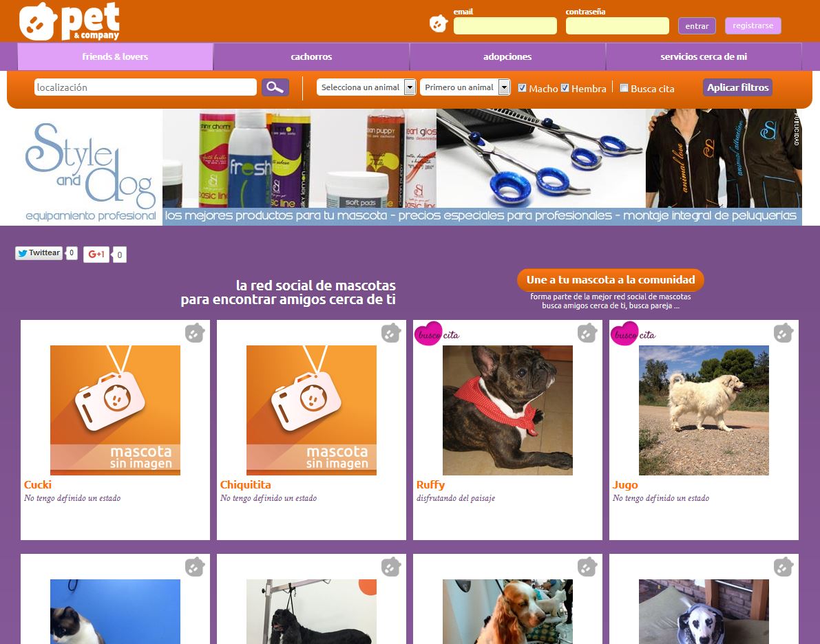
Task: Click the paw icon on Cucki's card
Action: pyautogui.click(x=195, y=333)
